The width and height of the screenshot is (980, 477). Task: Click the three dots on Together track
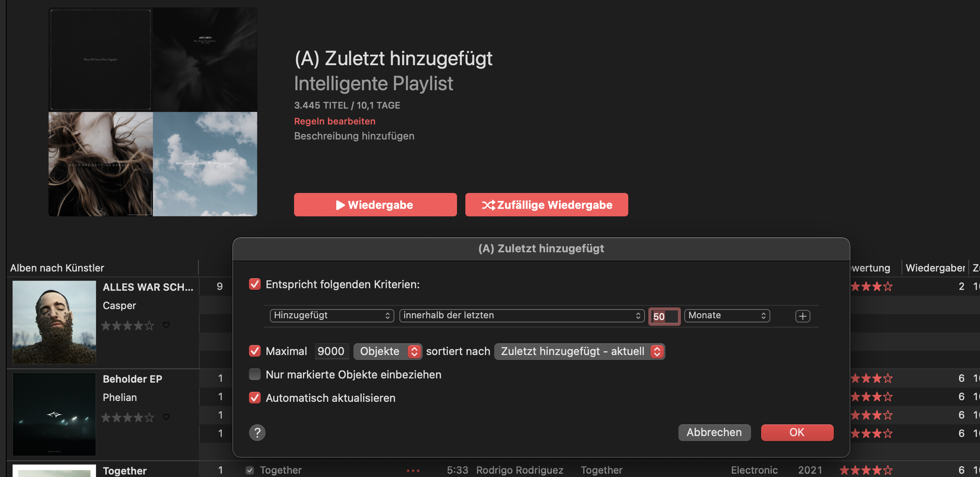point(413,471)
